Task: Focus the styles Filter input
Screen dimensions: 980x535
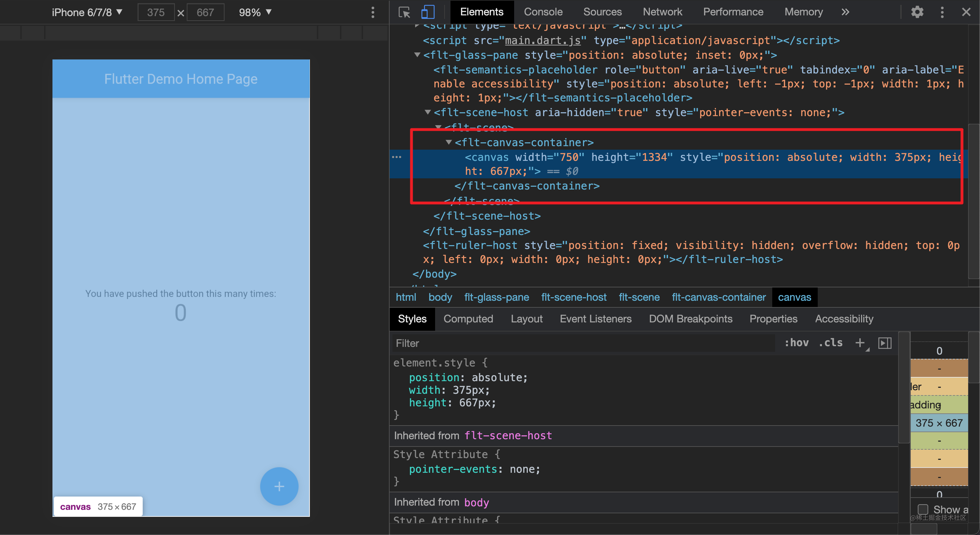Action: pyautogui.click(x=584, y=343)
